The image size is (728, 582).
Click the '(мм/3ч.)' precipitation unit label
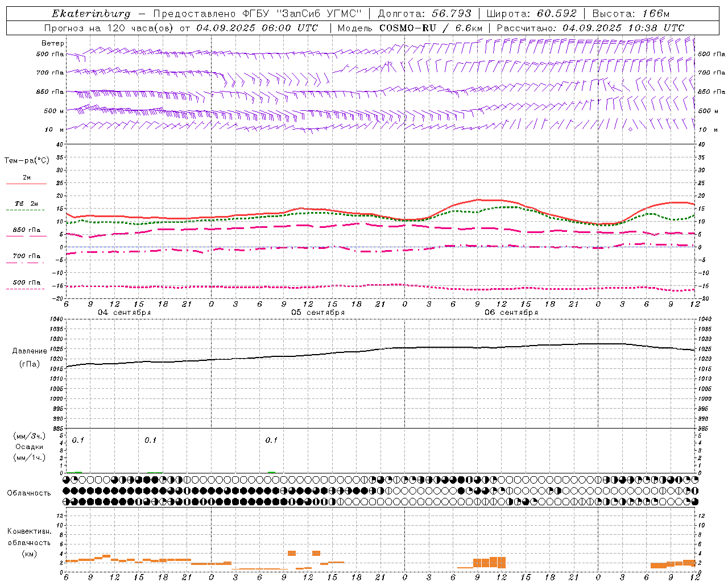pyautogui.click(x=30, y=436)
